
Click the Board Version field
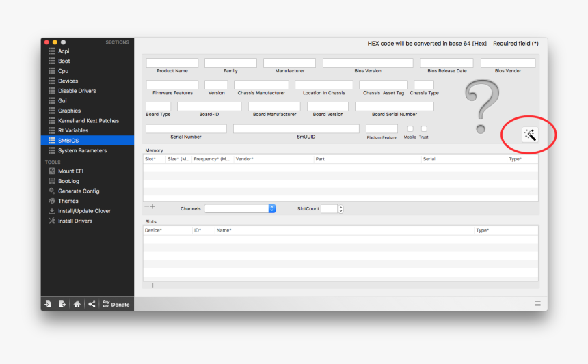click(x=328, y=107)
